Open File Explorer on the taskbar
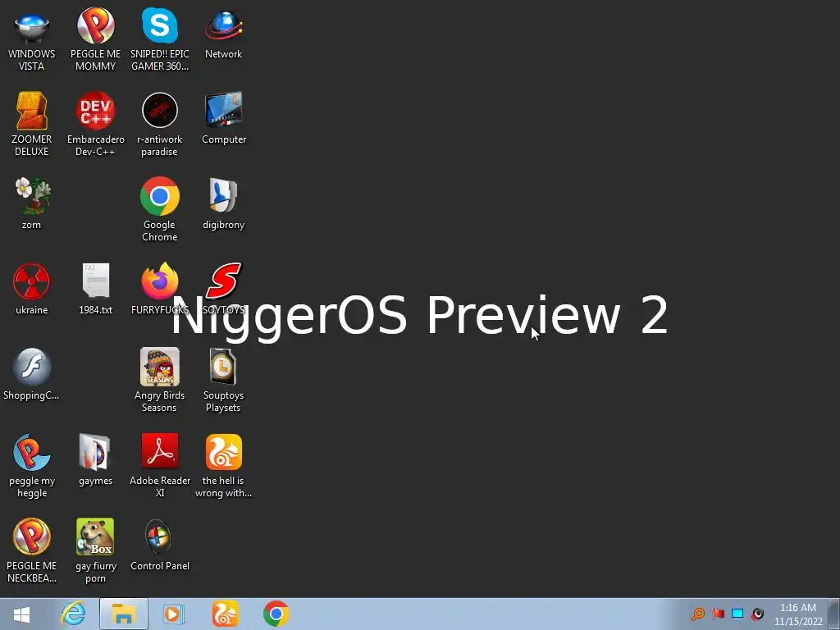The width and height of the screenshot is (840, 630). pyautogui.click(x=124, y=614)
